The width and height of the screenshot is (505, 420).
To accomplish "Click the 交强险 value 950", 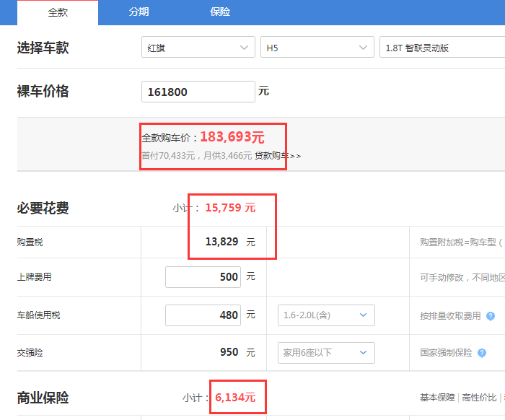I will click(229, 352).
